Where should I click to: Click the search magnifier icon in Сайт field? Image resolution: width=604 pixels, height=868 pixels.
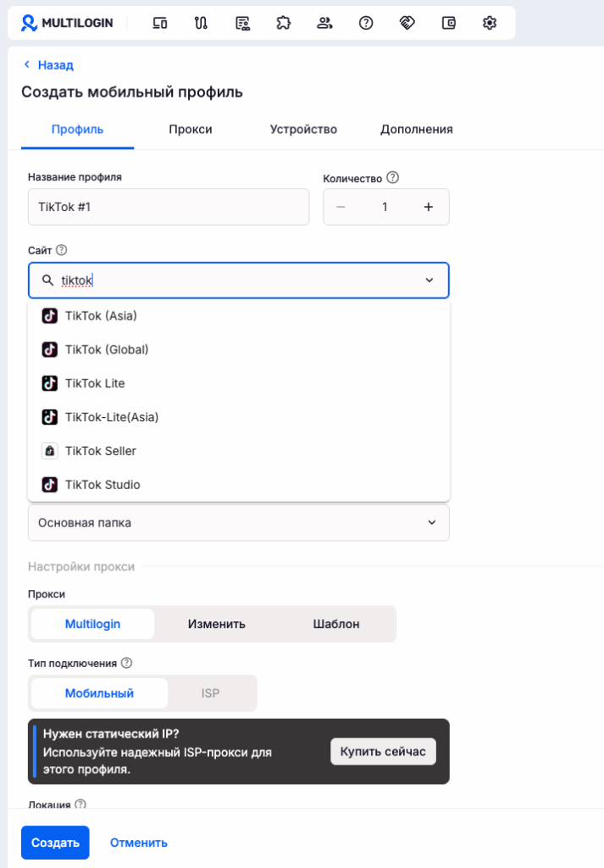point(48,280)
